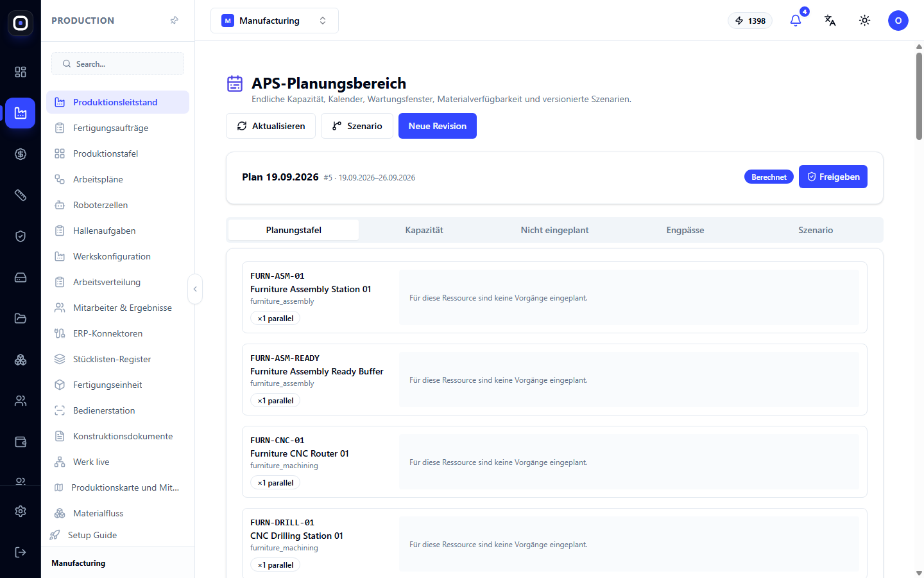Select the Planungstafel tab

pos(294,230)
